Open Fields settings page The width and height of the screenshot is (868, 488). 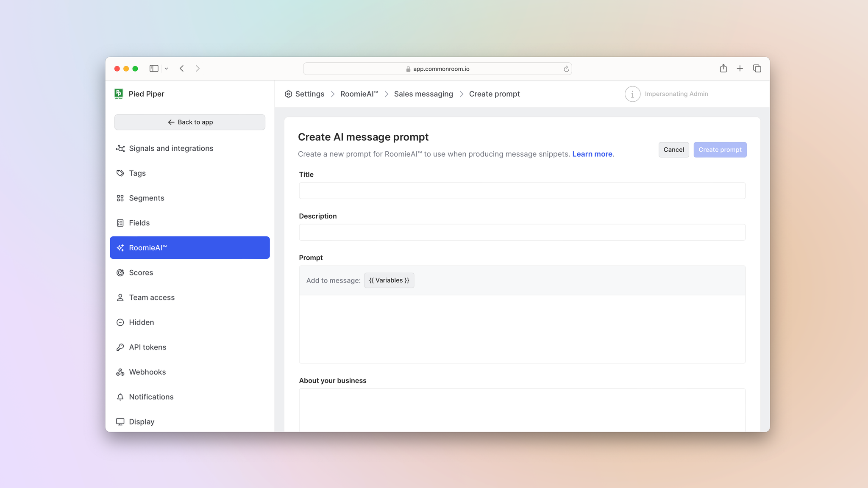tap(189, 223)
